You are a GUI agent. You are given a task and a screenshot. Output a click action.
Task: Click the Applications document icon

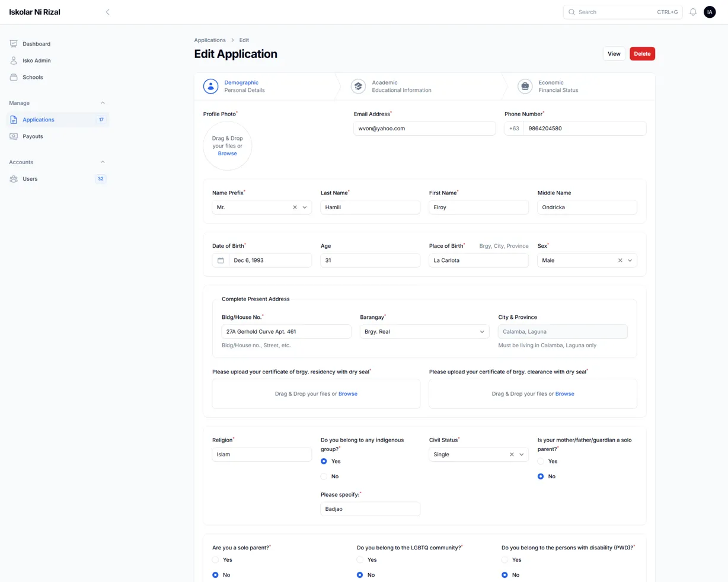pos(14,120)
